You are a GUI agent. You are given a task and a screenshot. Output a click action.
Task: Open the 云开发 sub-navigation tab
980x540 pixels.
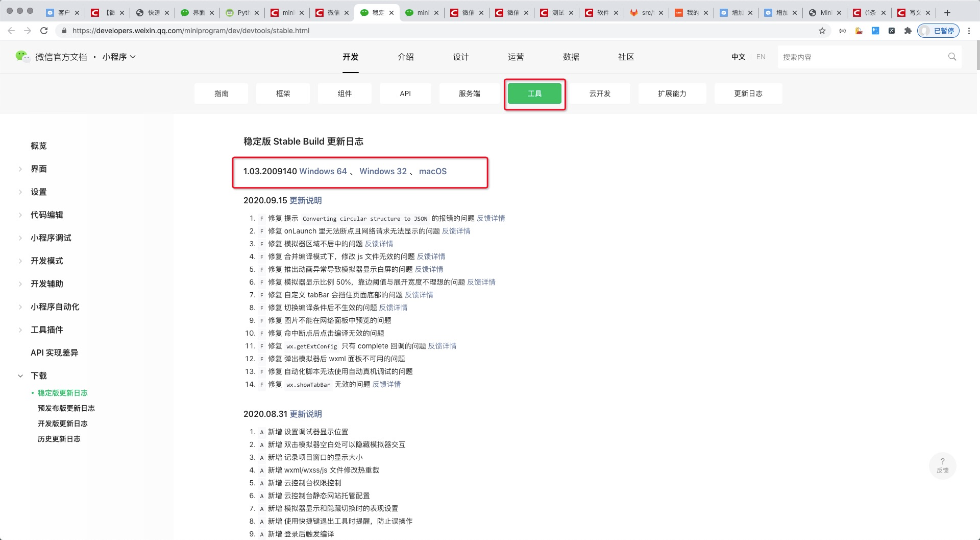(x=600, y=93)
